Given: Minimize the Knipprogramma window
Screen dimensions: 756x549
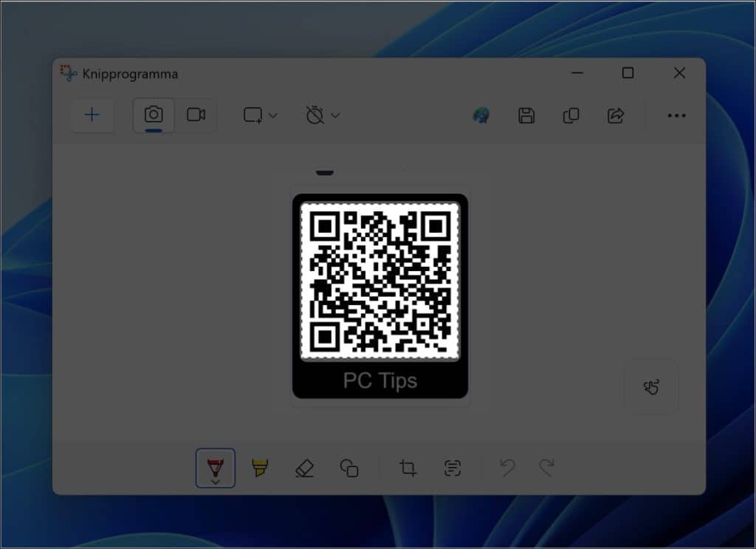Looking at the screenshot, I should [x=577, y=73].
